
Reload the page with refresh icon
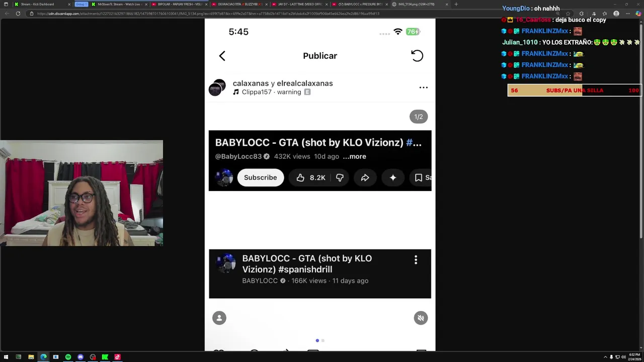[x=18, y=14]
